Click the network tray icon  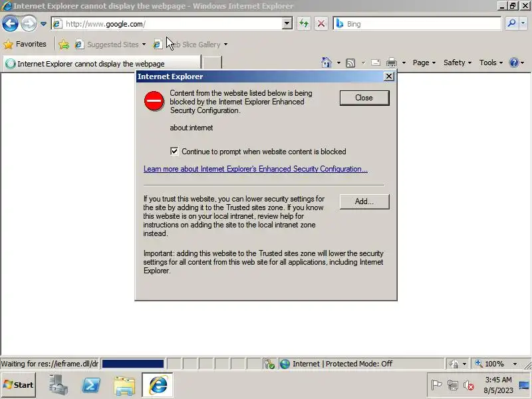(453, 385)
